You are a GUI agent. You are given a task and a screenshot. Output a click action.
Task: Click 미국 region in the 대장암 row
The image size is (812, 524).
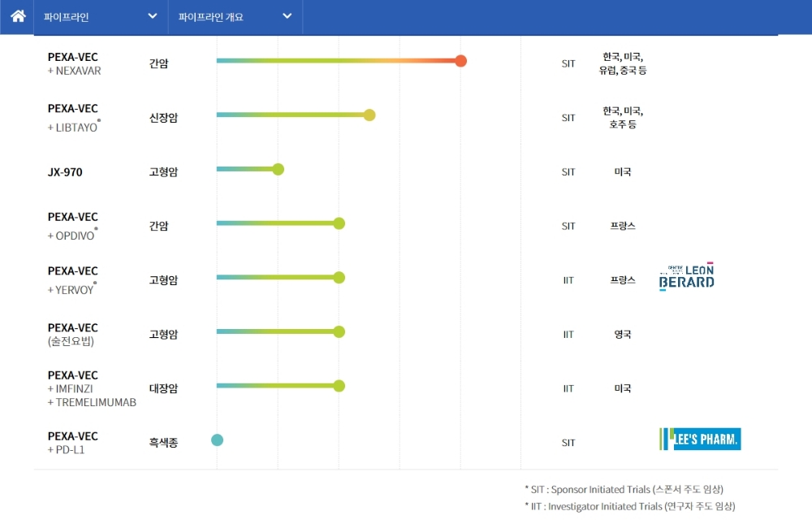pos(623,388)
